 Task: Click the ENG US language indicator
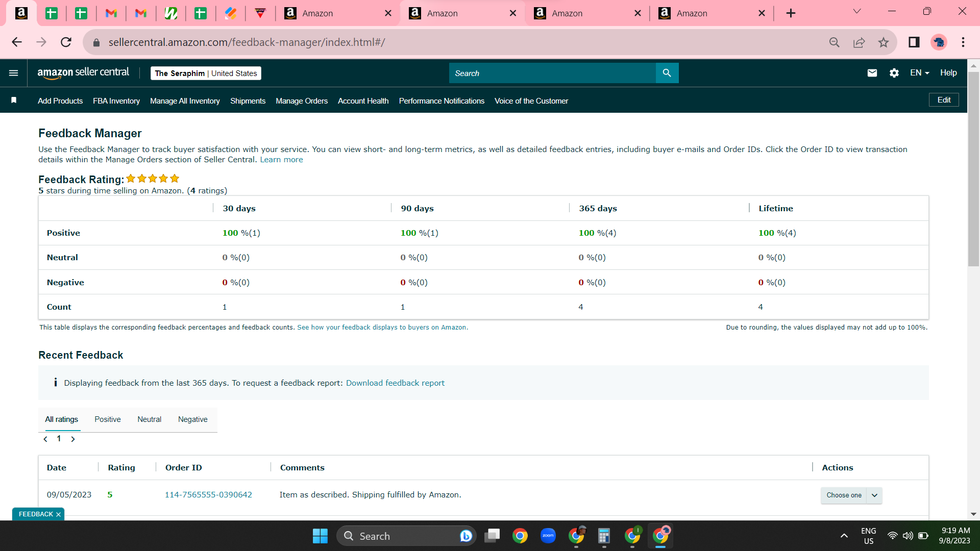tap(868, 536)
